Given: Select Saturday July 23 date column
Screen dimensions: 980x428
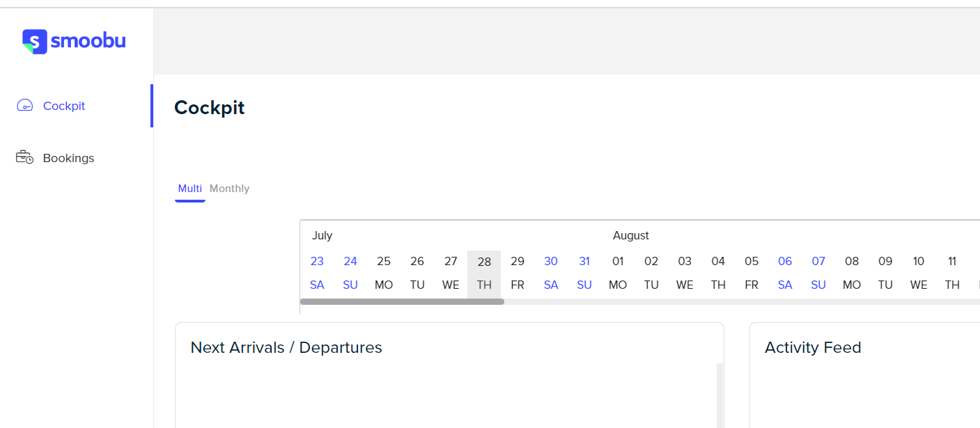Looking at the screenshot, I should [x=317, y=273].
